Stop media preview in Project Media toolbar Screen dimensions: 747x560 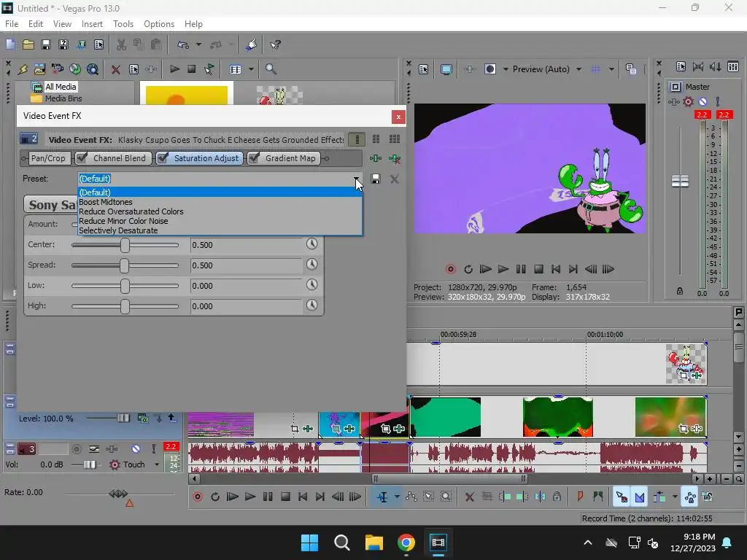192,69
